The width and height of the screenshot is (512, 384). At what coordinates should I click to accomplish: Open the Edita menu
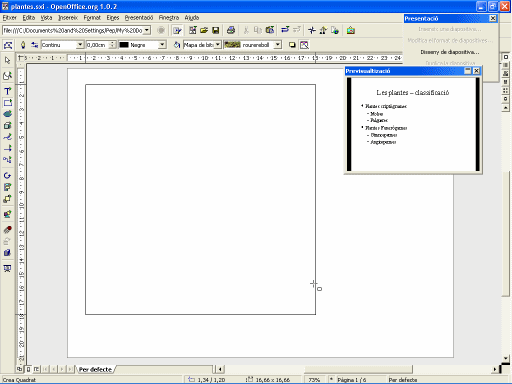(29, 18)
